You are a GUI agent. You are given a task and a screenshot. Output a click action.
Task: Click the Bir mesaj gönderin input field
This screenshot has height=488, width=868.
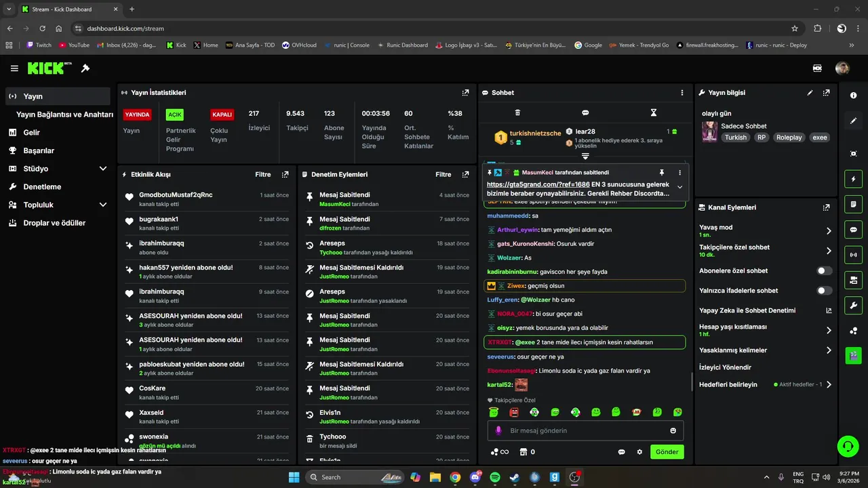tap(585, 430)
